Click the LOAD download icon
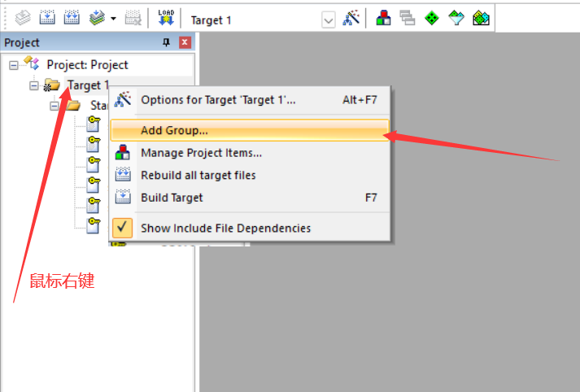 tap(166, 18)
